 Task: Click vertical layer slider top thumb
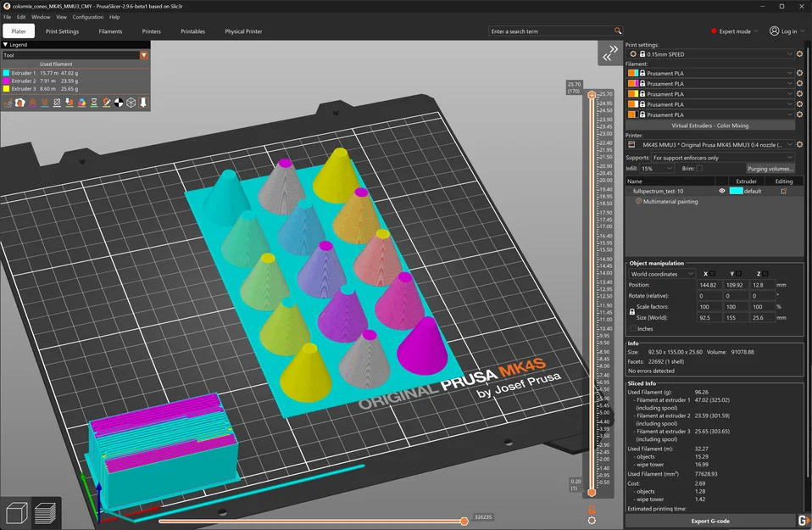coord(592,95)
